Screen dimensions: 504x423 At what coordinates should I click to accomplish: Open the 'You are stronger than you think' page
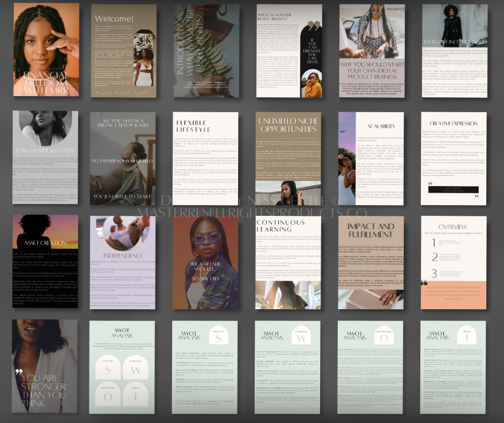(45, 366)
